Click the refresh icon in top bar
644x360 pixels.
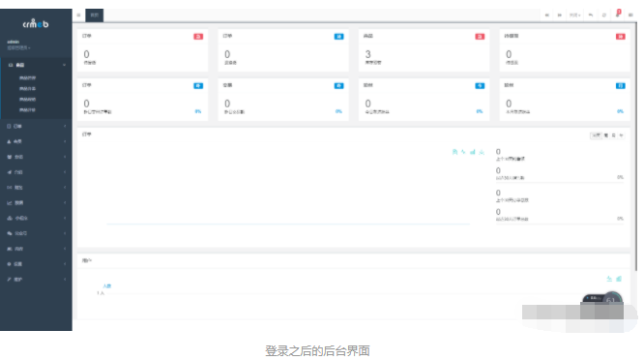tap(603, 15)
